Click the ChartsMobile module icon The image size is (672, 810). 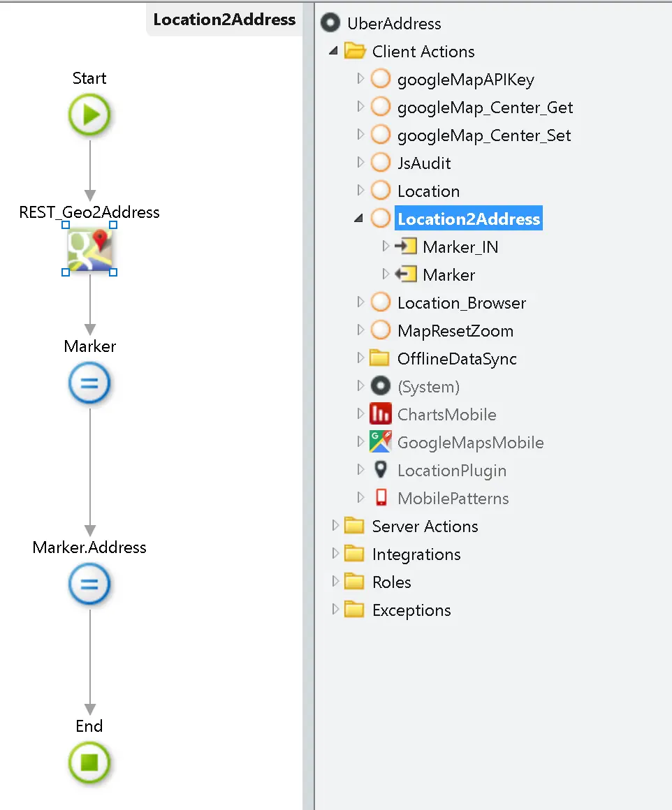380,413
